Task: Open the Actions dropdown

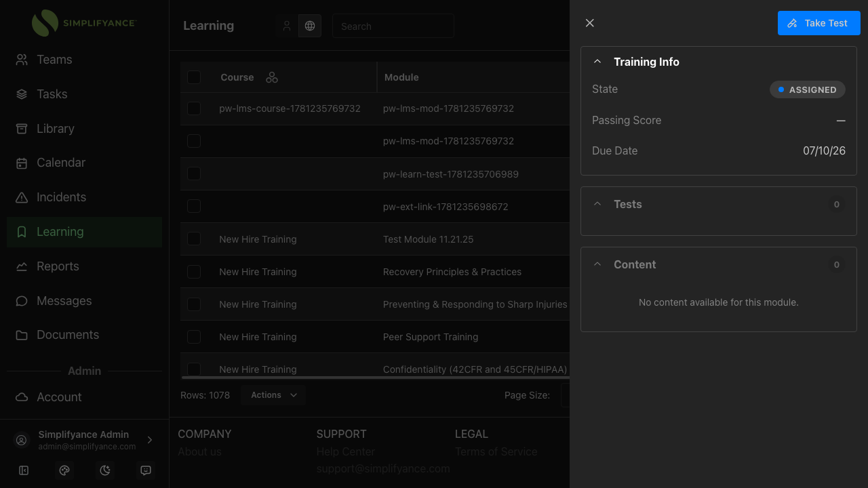Action: pos(273,395)
